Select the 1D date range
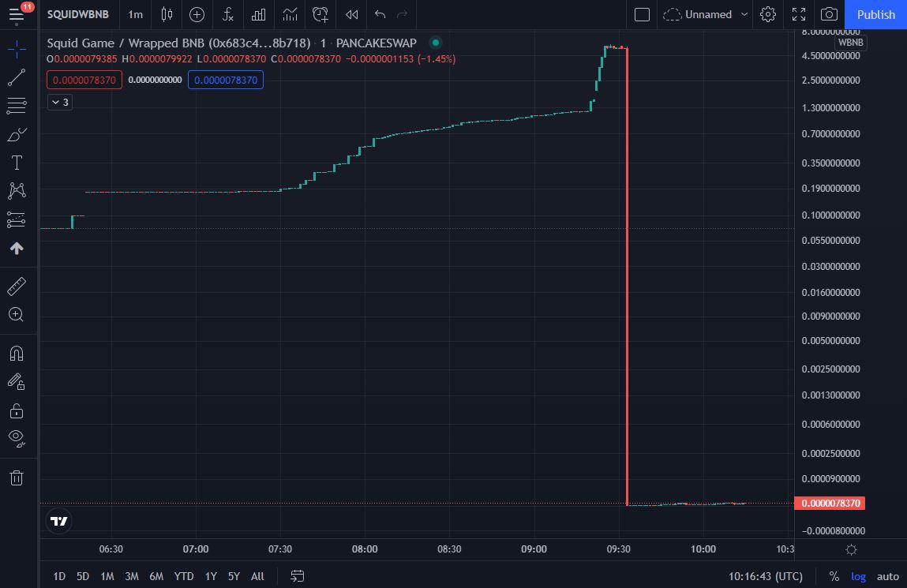907x588 pixels. (58, 576)
